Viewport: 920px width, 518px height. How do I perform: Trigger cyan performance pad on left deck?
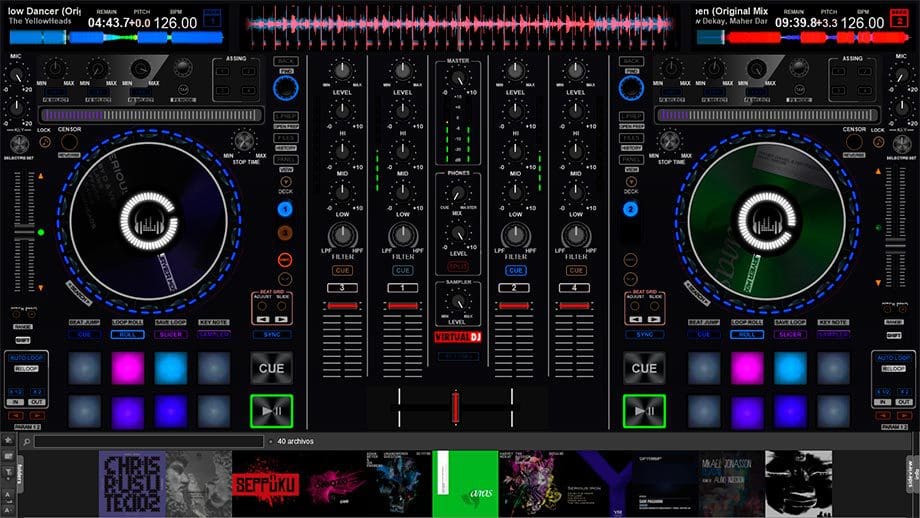171,368
